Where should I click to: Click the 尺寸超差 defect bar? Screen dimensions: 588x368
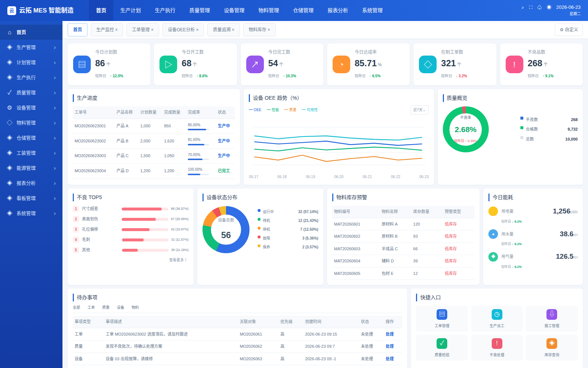pos(145,209)
